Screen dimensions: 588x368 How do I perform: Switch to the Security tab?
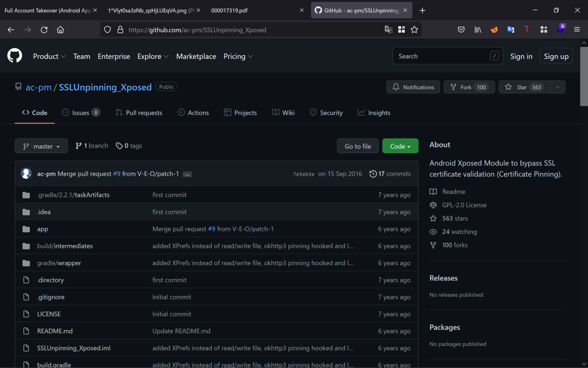coord(326,113)
